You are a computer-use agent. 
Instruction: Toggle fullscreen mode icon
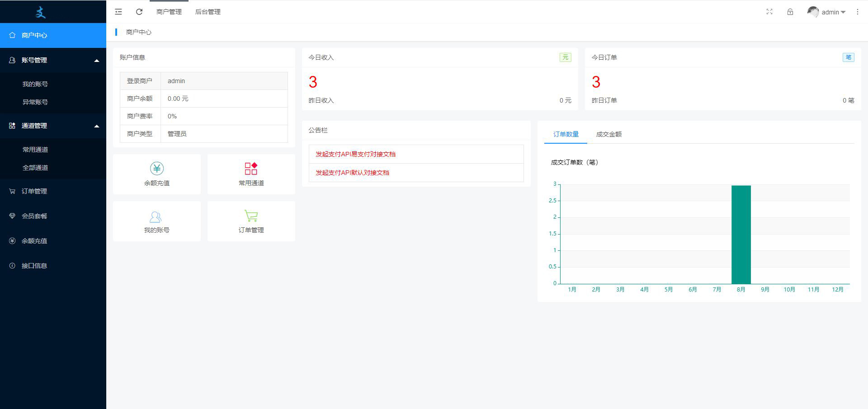(x=769, y=12)
